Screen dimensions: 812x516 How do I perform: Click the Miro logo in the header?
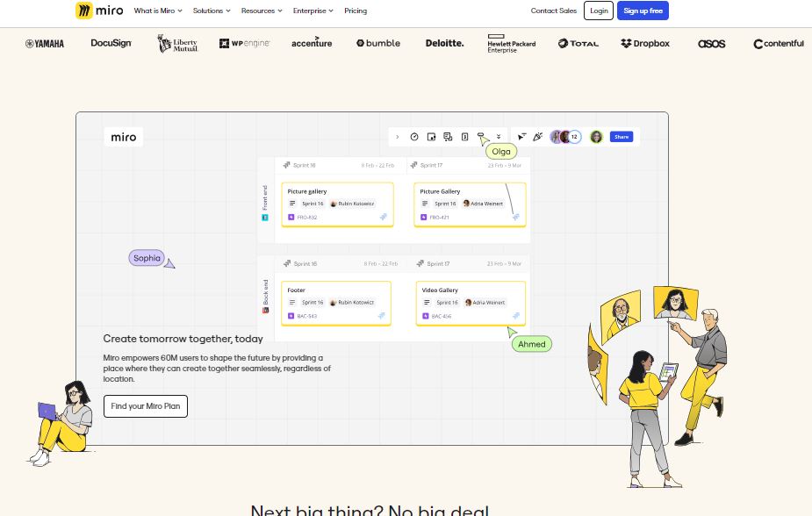tap(99, 11)
